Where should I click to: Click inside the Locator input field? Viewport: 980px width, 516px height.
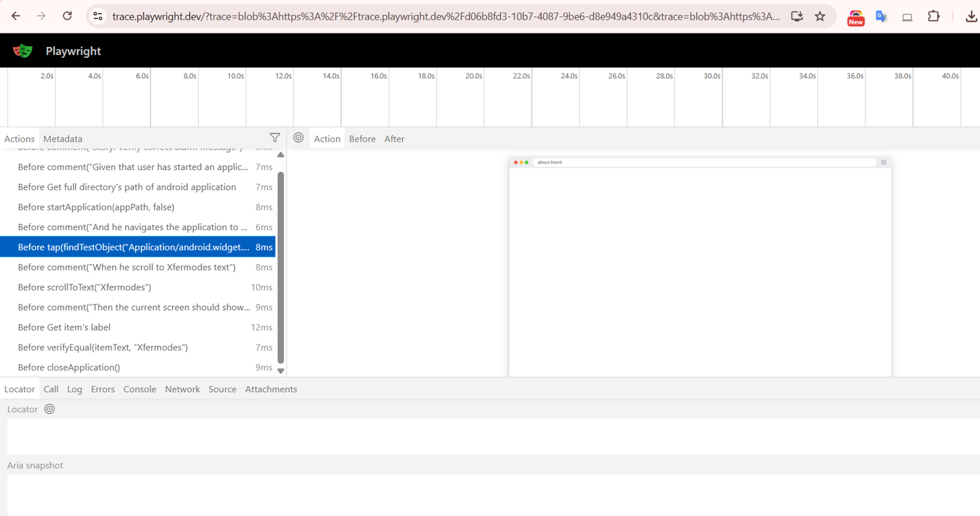[490, 436]
